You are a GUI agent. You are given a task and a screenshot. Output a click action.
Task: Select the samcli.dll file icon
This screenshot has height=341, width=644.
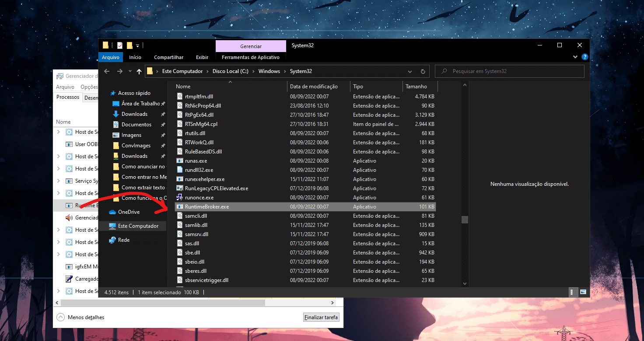(x=179, y=216)
